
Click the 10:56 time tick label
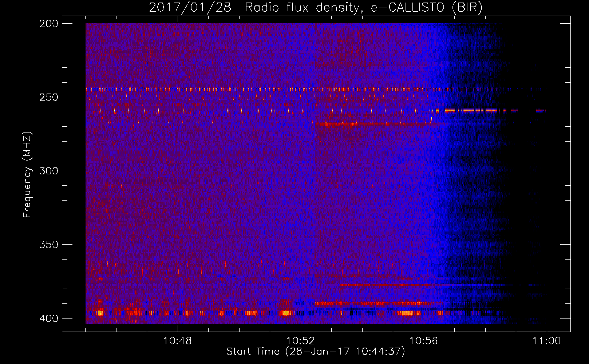pos(424,341)
